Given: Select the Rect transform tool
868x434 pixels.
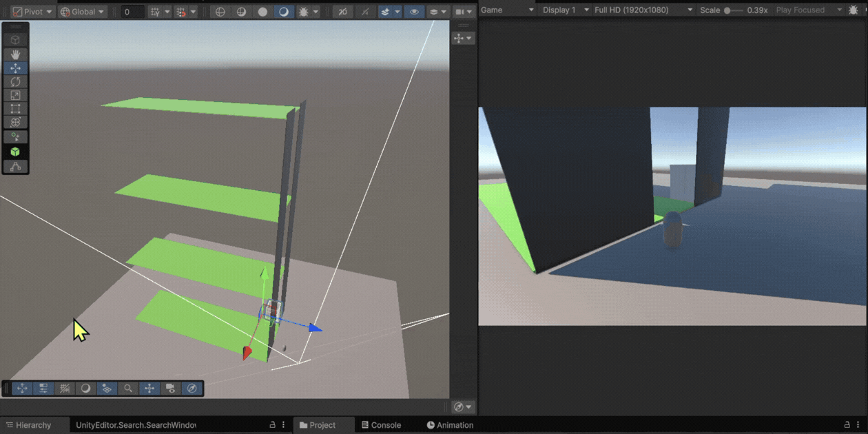Looking at the screenshot, I should point(15,109).
